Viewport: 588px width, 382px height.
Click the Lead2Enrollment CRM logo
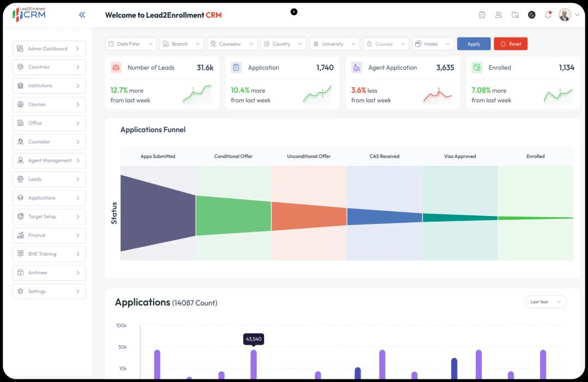click(29, 14)
